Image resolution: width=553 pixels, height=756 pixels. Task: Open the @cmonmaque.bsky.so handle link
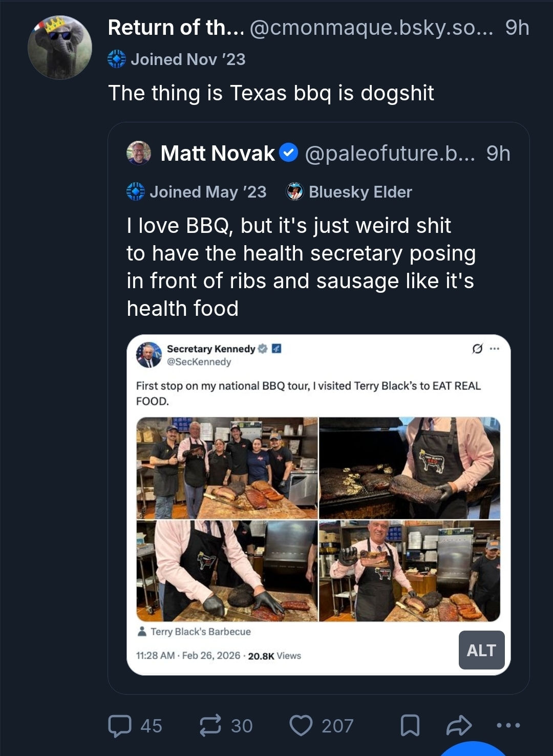click(371, 28)
